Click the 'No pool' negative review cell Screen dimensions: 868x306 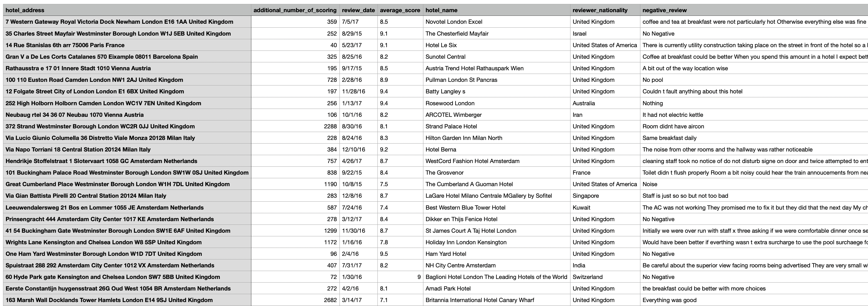[x=754, y=80]
